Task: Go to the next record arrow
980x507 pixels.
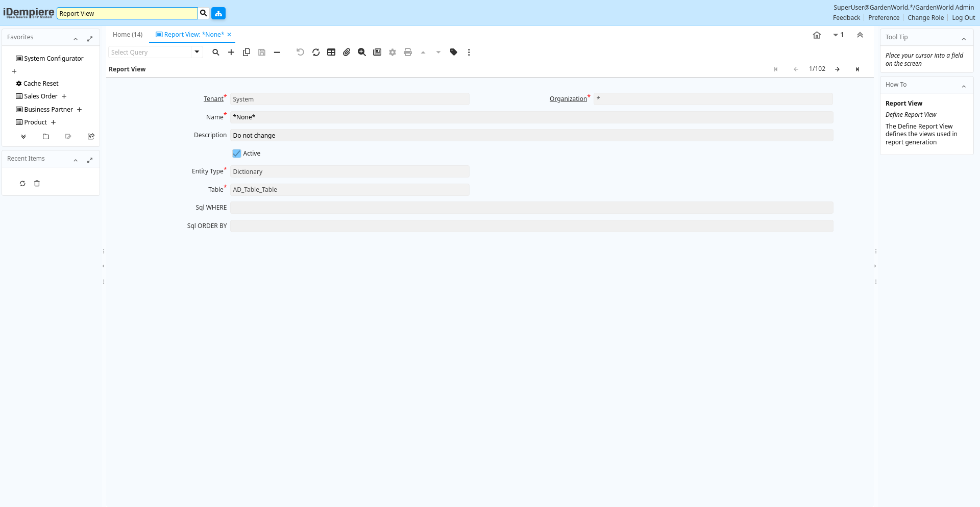Action: tap(837, 69)
